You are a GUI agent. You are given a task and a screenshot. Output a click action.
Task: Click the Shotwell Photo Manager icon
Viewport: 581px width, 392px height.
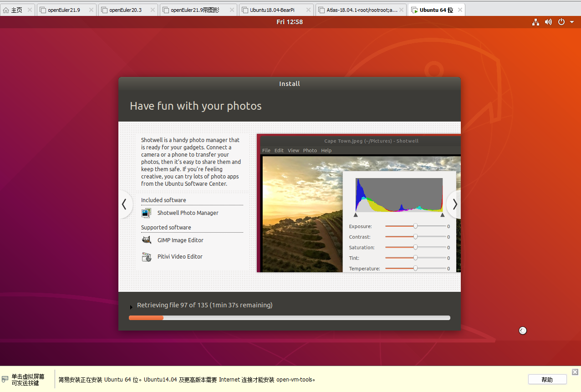click(x=146, y=213)
